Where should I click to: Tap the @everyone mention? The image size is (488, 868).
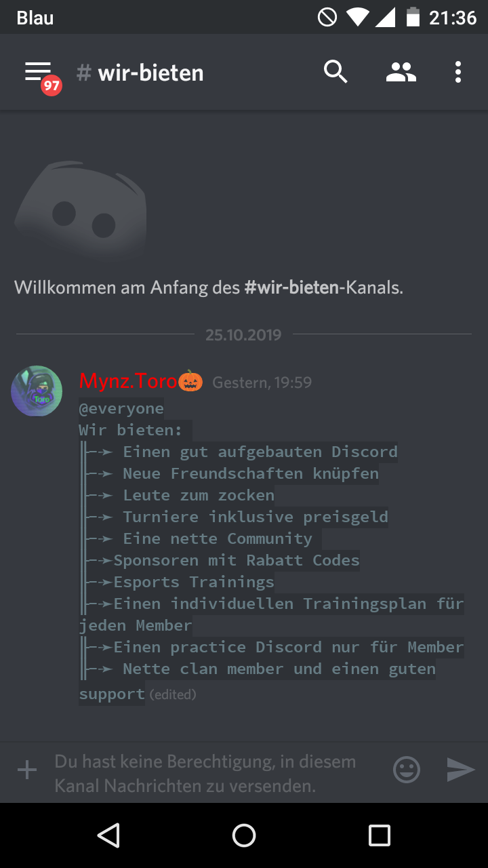pos(121,408)
